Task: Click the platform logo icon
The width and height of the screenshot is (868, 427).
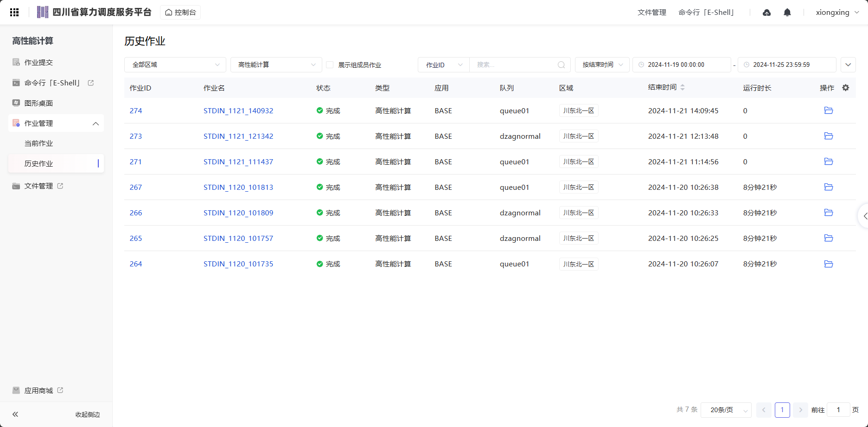Action: (x=43, y=12)
